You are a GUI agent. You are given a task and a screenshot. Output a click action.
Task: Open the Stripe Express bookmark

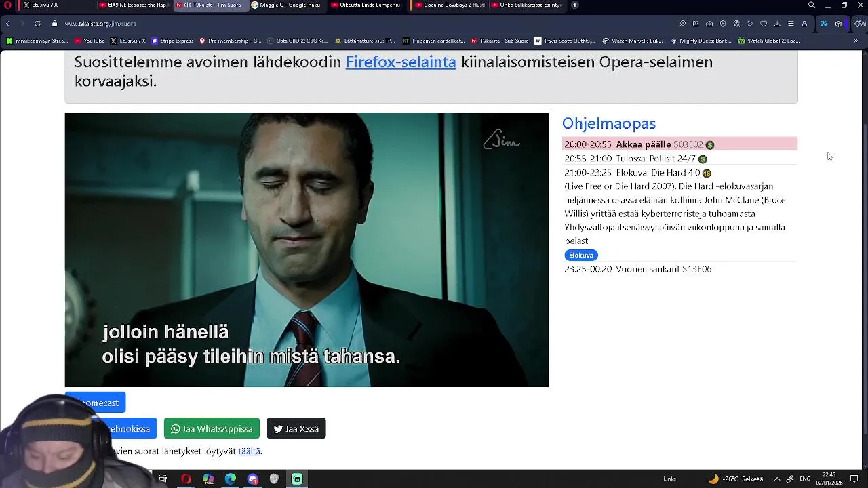(172, 41)
